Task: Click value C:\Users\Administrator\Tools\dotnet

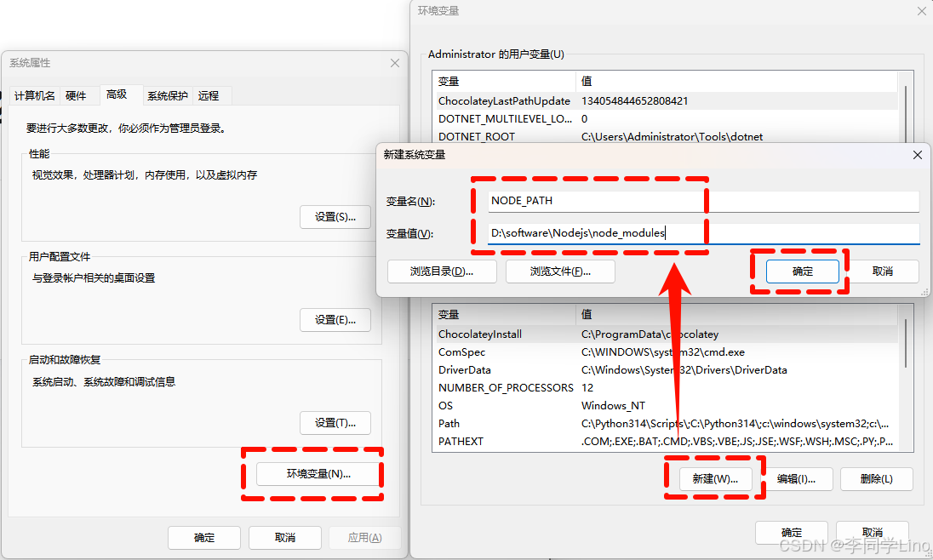Action: tap(672, 137)
